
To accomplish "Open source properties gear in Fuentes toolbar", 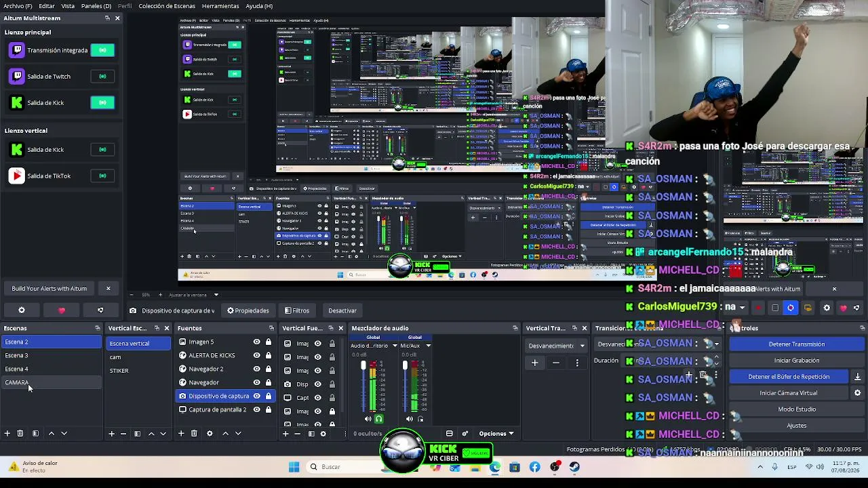I will coord(210,433).
